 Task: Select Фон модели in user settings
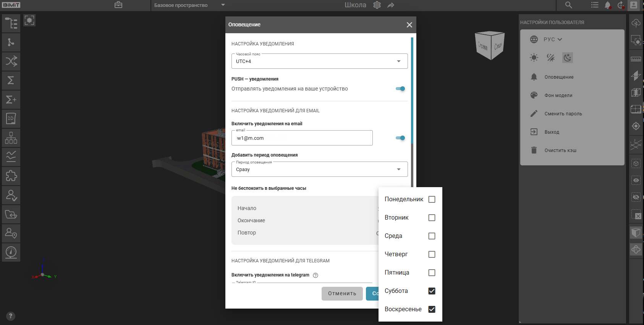pos(558,95)
